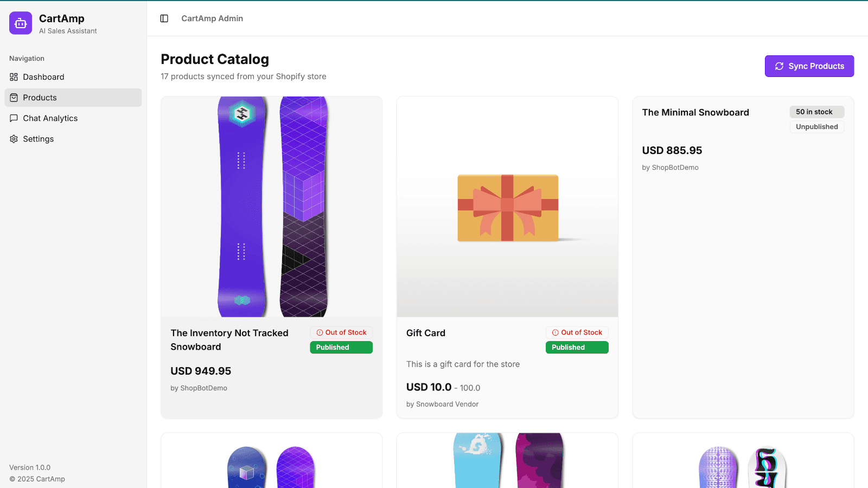The image size is (868, 488).
Task: Click the Unpublished badge on Minimal Snowboard
Action: [816, 127]
